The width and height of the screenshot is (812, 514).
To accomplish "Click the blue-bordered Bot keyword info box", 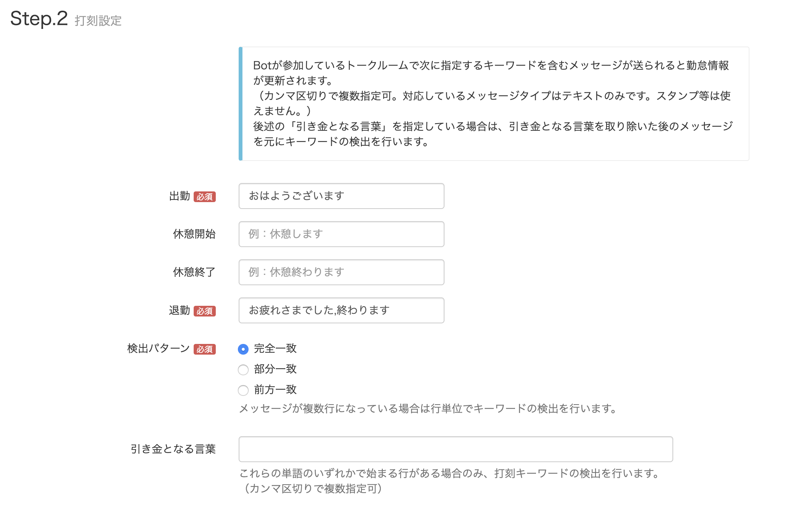I will click(494, 104).
